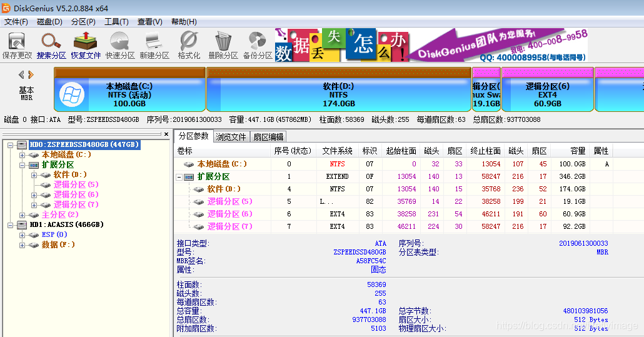Screen dimensions: 644x337
Task: Open the 磁盘(D) menu
Action: (49, 22)
